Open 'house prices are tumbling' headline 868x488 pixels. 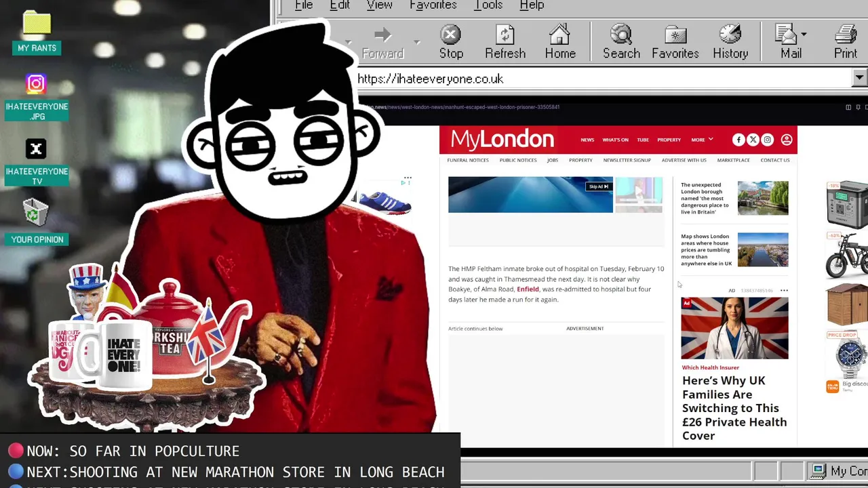click(707, 250)
